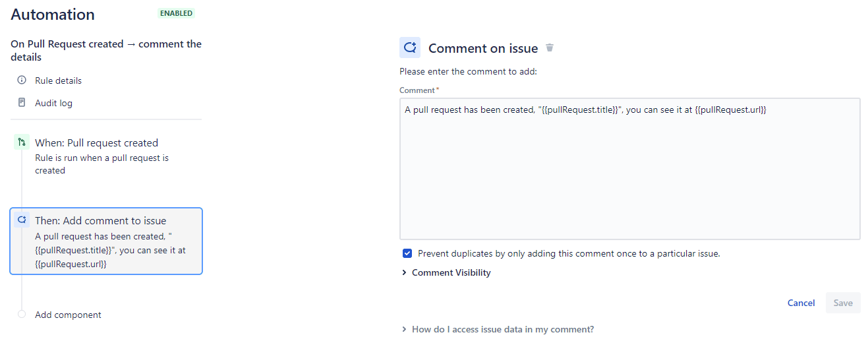Click the Add component label
The height and width of the screenshot is (343, 868).
68,315
